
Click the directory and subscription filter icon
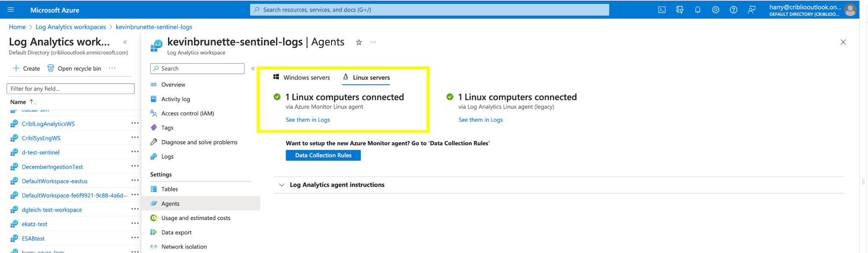click(680, 10)
